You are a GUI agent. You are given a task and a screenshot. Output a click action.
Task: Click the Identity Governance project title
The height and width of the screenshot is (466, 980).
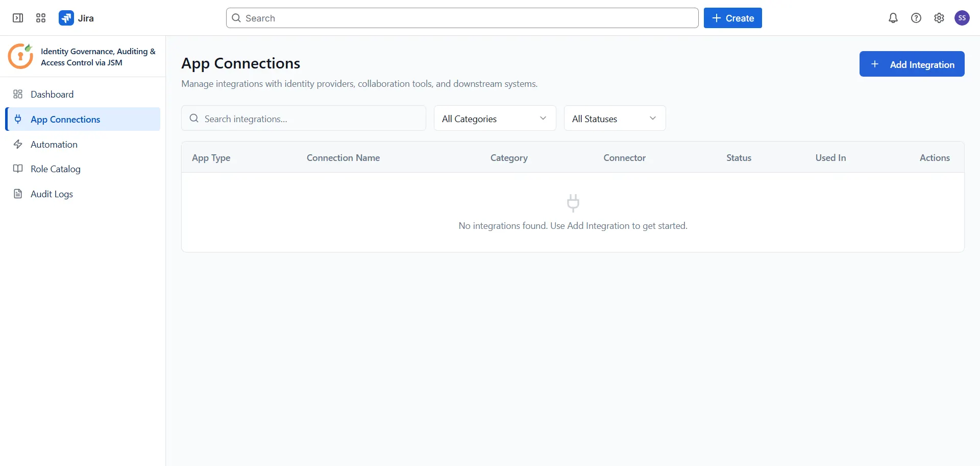pos(98,57)
